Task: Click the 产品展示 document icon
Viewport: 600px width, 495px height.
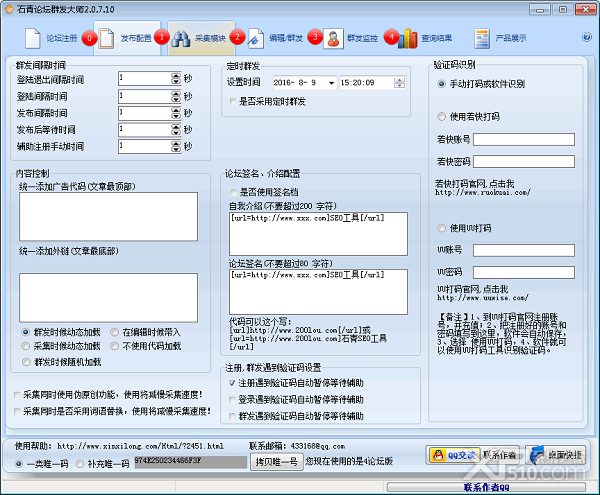Action: click(x=482, y=38)
